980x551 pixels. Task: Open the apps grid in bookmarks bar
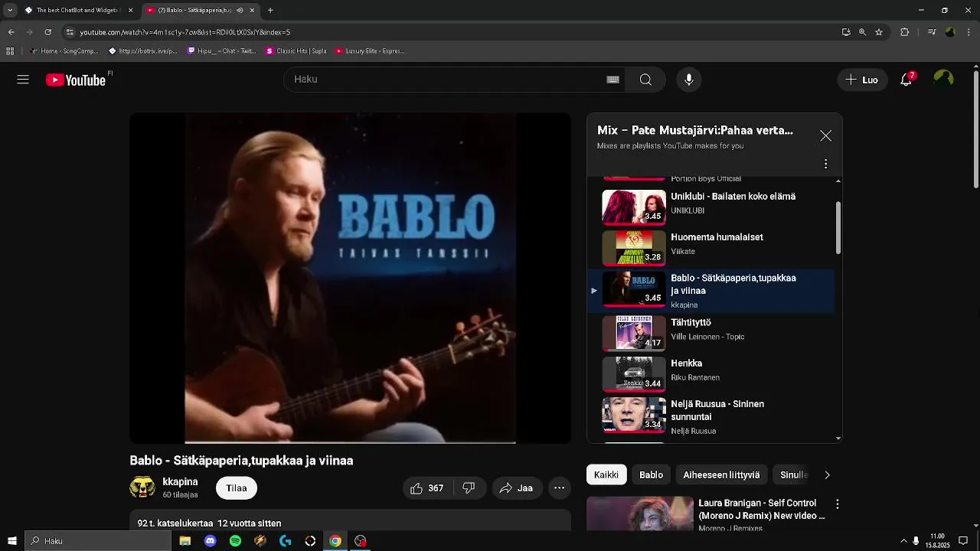point(10,51)
